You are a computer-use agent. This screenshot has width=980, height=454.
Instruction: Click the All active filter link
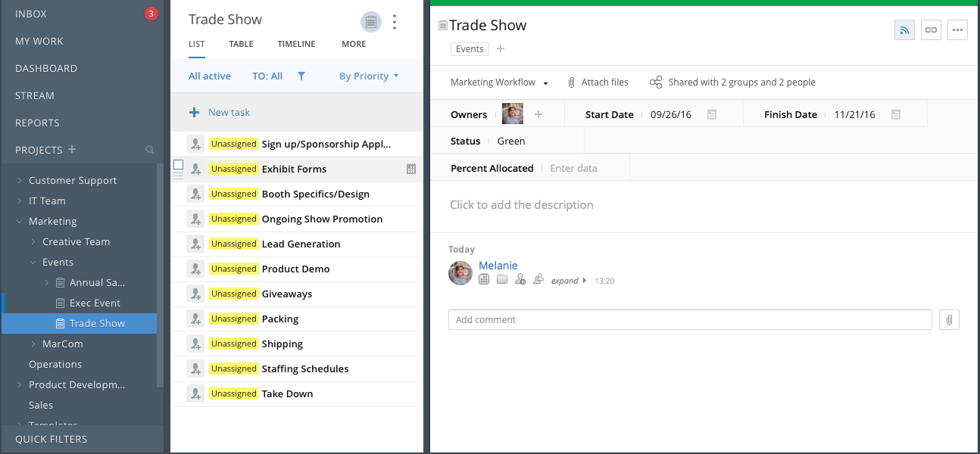(210, 76)
